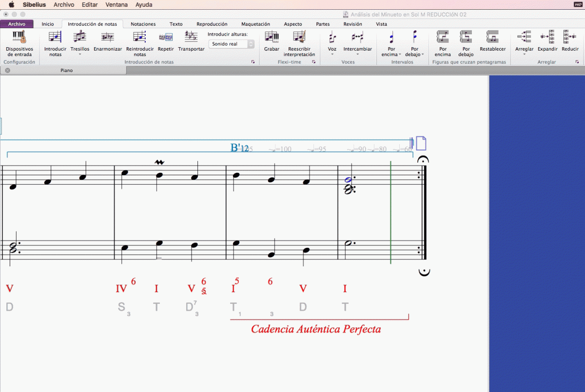Screen dimensions: 585x392
Task: Click the Dispositivos de entrada icon
Action: [x=19, y=37]
